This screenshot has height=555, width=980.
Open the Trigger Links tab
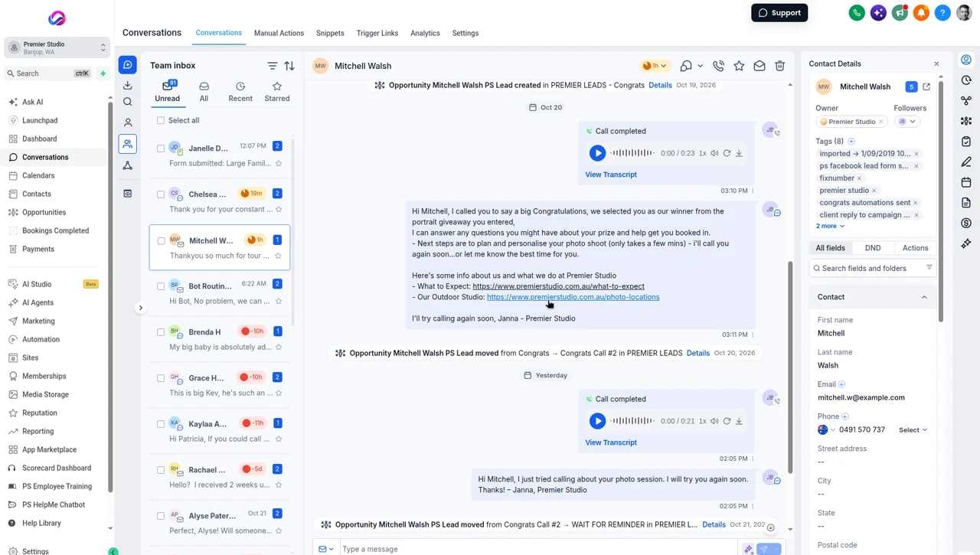[377, 34]
